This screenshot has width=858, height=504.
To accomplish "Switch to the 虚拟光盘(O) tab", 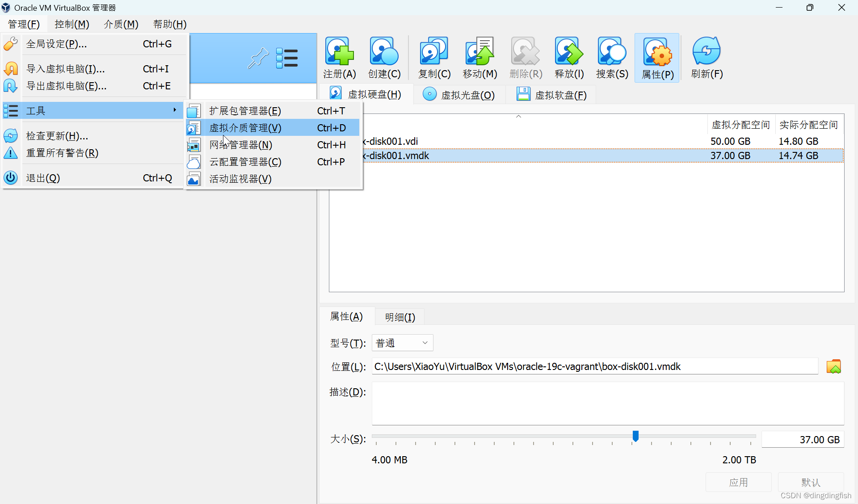I will 459,95.
